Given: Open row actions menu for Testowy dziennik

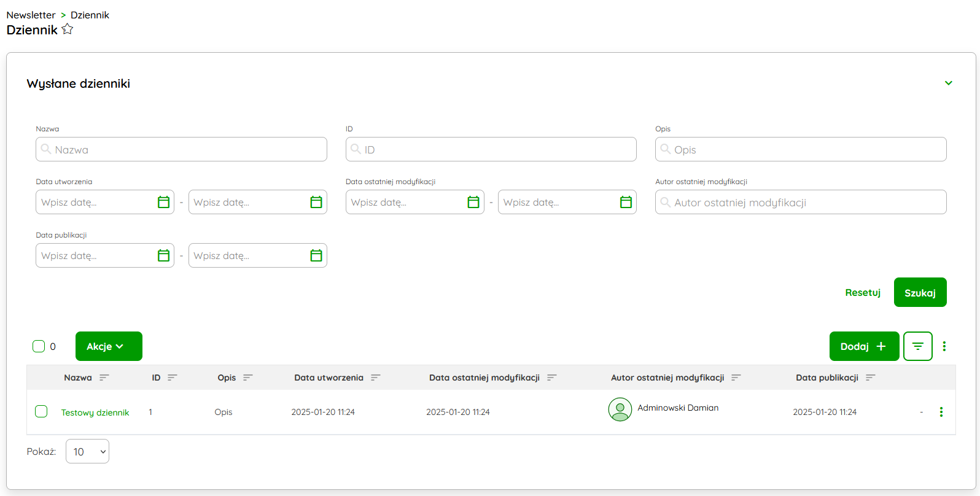Looking at the screenshot, I should 941,412.
